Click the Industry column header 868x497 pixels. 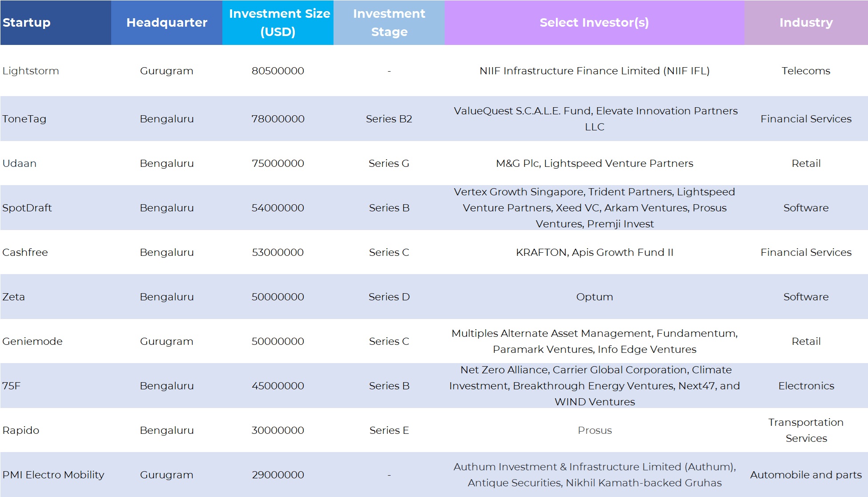tap(806, 23)
